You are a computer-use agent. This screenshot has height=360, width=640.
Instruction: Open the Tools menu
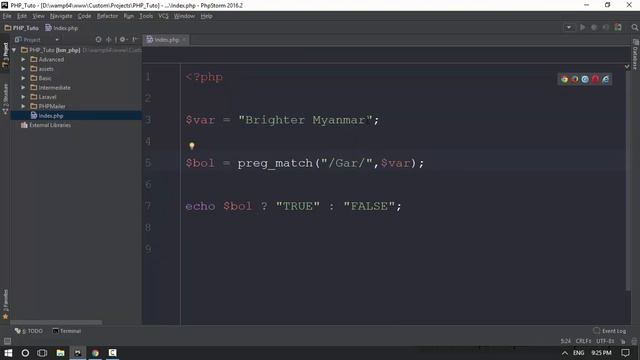pos(146,16)
